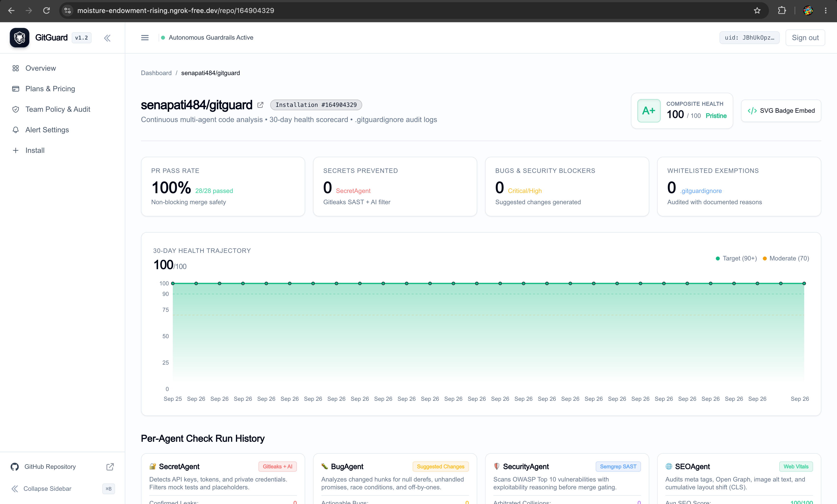The width and height of the screenshot is (837, 504).
Task: Click the Install plus icon
Action: [16, 150]
